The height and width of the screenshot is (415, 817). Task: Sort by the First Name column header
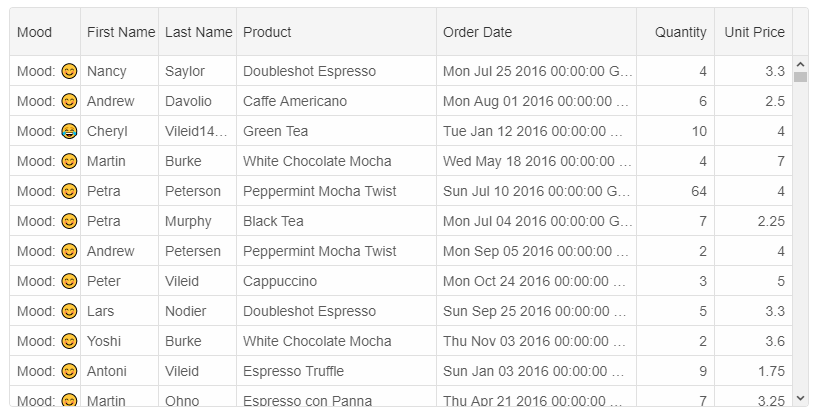tap(120, 32)
